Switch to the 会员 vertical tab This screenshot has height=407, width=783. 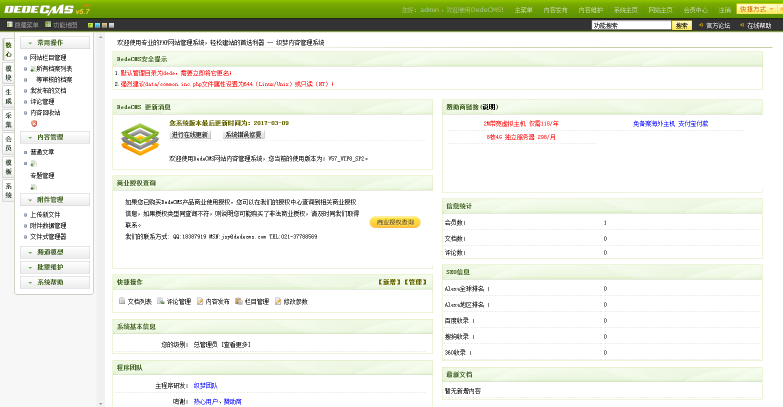8,143
